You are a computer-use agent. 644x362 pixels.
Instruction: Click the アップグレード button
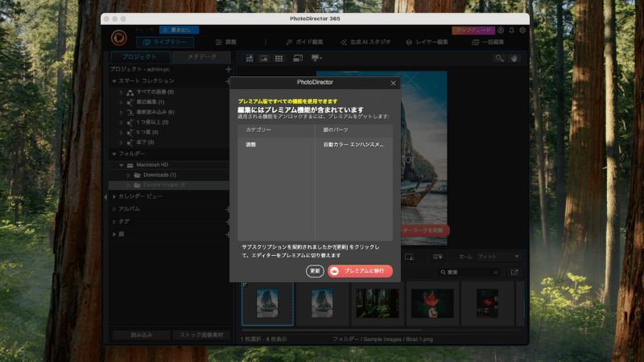473,30
